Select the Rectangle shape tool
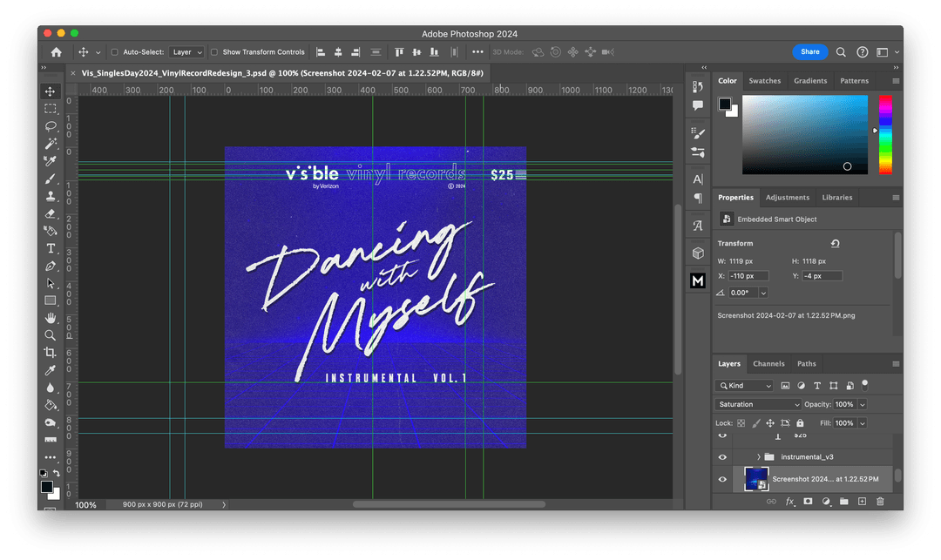The image size is (941, 560). point(51,300)
